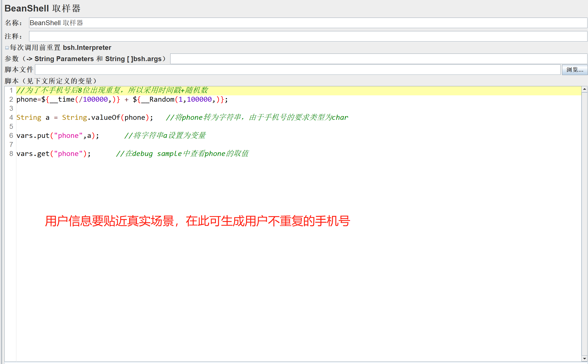The width and height of the screenshot is (588, 364).
Task: Click the 脚本文件 script file path field
Action: point(297,70)
